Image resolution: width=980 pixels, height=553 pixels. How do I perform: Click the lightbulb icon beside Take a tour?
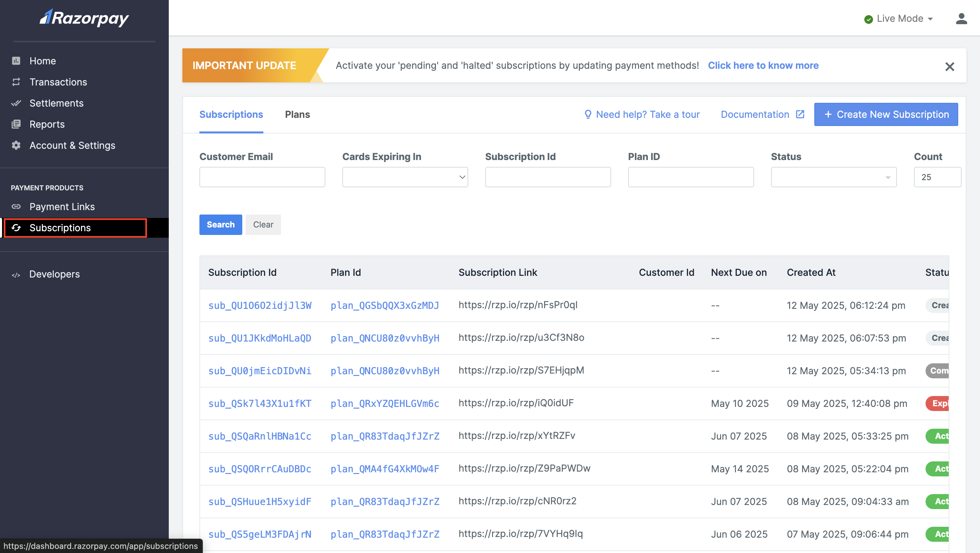coord(588,114)
